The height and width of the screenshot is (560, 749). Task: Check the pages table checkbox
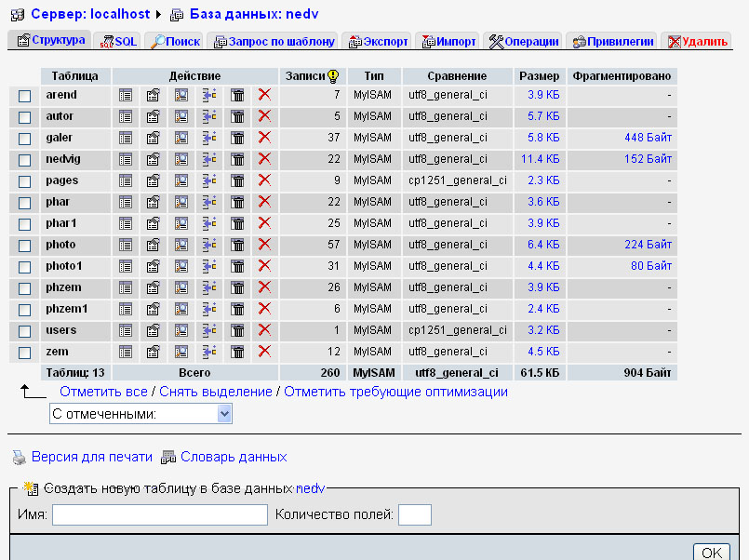point(24,181)
